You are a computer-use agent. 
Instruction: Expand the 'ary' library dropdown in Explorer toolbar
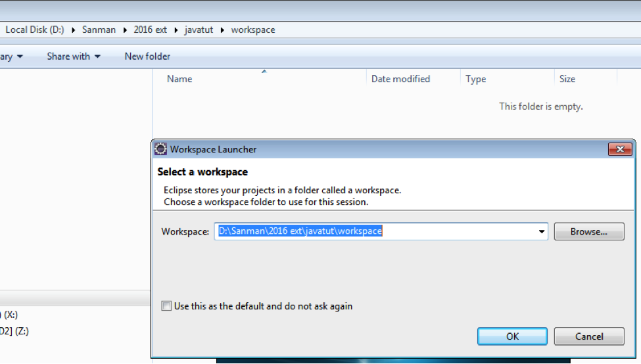11,57
